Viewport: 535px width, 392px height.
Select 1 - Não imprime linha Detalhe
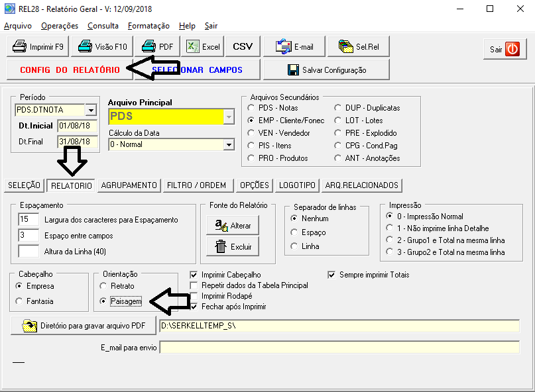(x=389, y=228)
